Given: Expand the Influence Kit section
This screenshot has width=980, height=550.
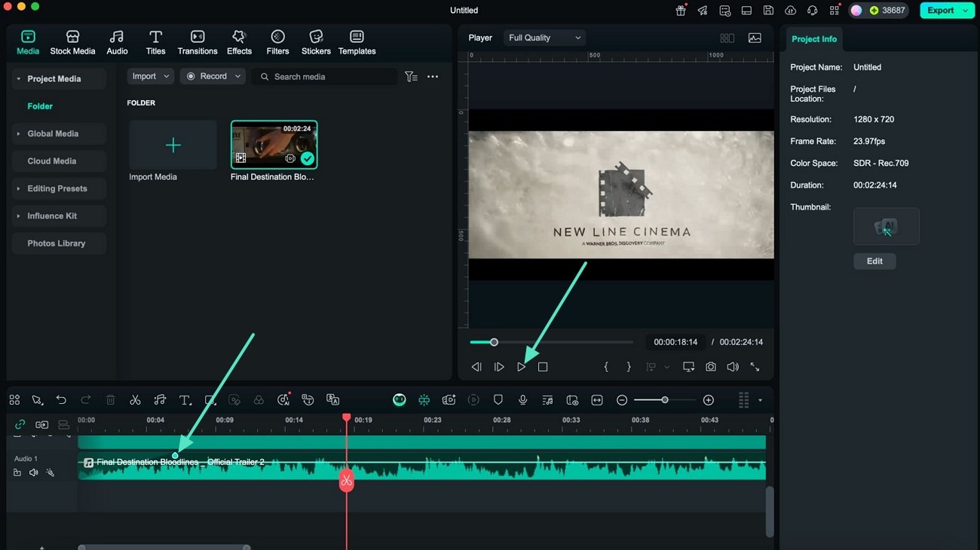Looking at the screenshot, I should coord(18,215).
